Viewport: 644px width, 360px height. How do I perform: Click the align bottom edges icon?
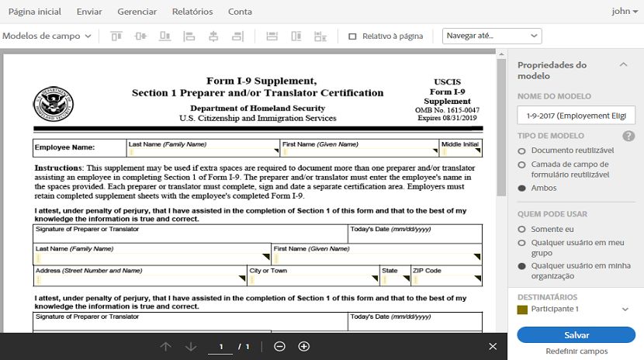tap(164, 36)
